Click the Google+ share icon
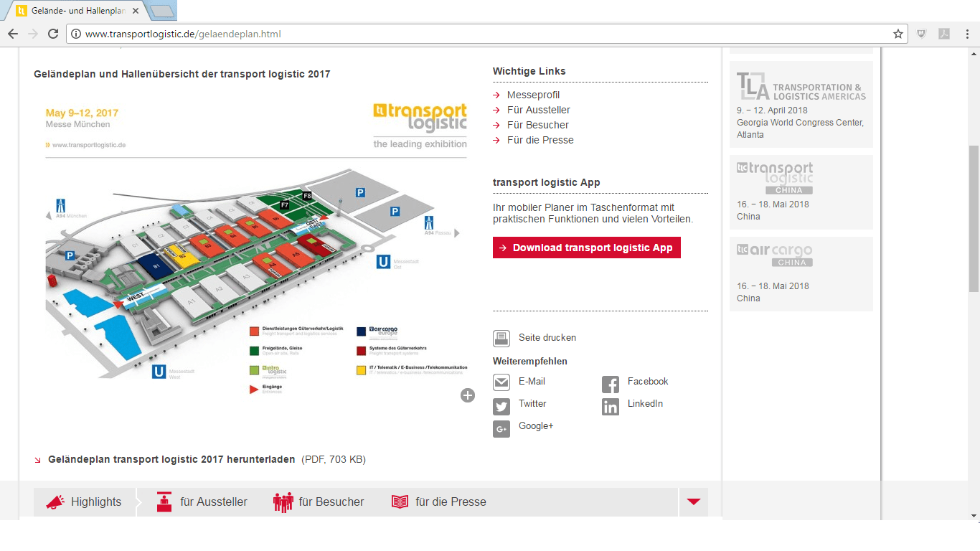The height and width of the screenshot is (551, 980). [501, 429]
